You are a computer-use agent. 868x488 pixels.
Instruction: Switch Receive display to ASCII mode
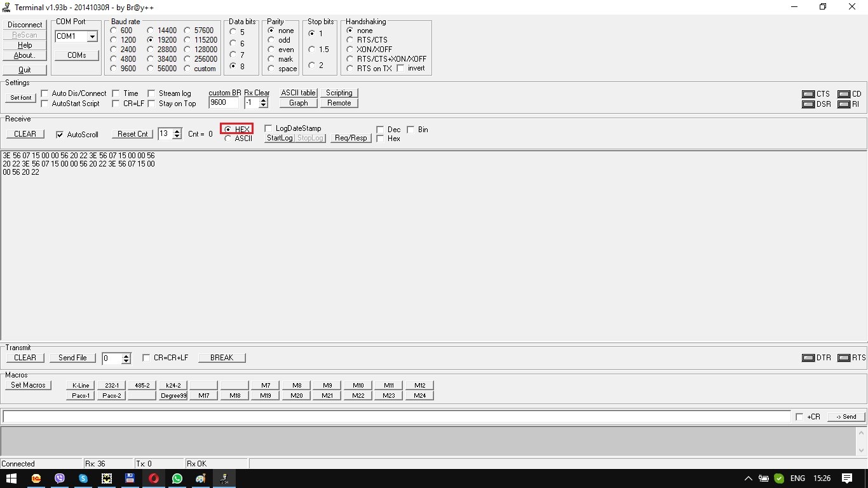click(227, 139)
